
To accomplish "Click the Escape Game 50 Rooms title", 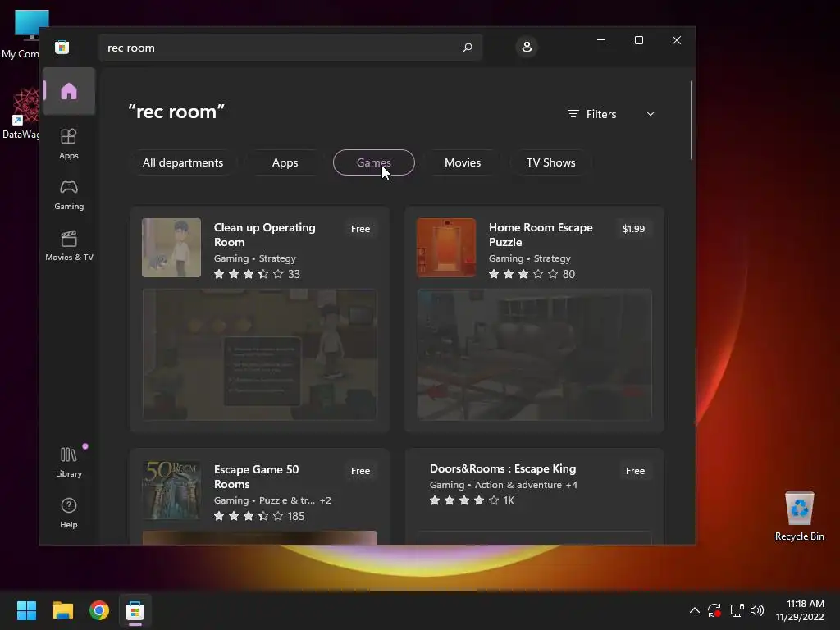I will pos(256,477).
